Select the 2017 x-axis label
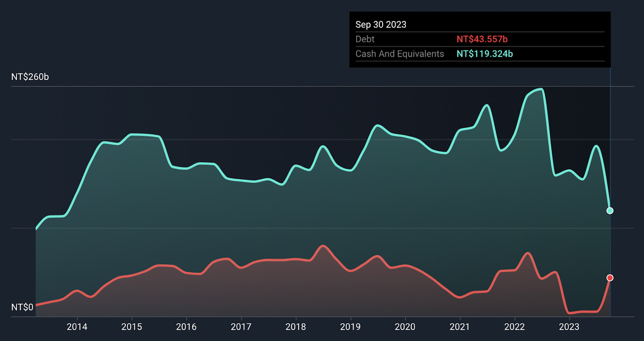The width and height of the screenshot is (644, 341). [241, 327]
